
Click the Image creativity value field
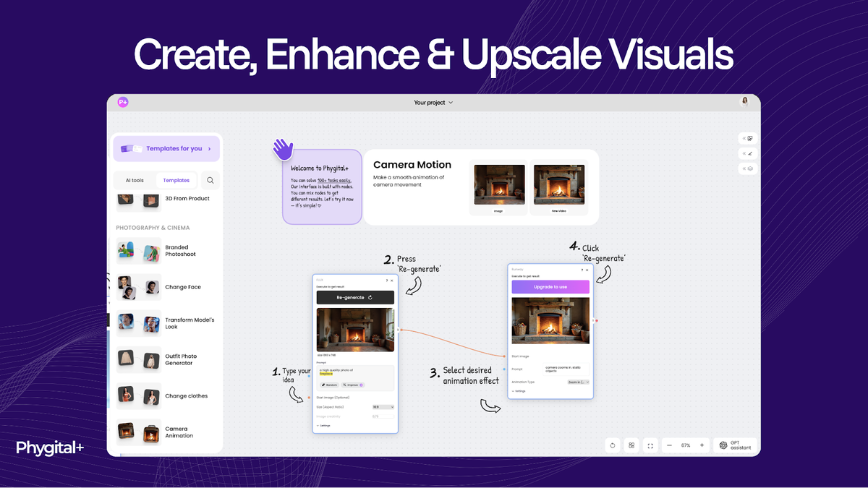[x=383, y=416]
